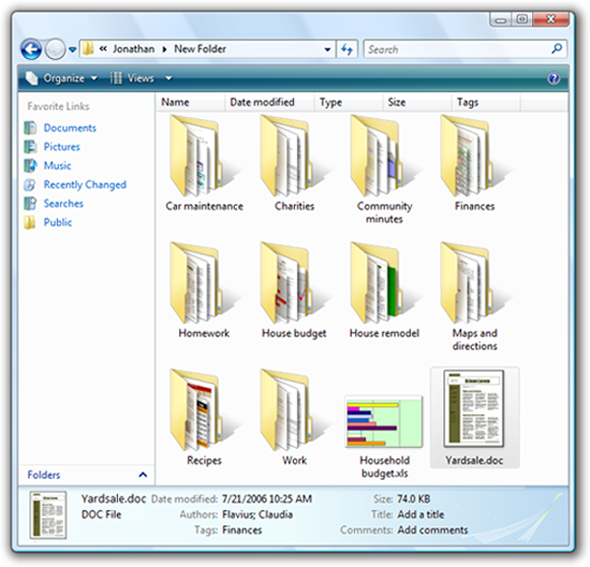Click the Views grid icon
This screenshot has height=567, width=590.
click(116, 78)
